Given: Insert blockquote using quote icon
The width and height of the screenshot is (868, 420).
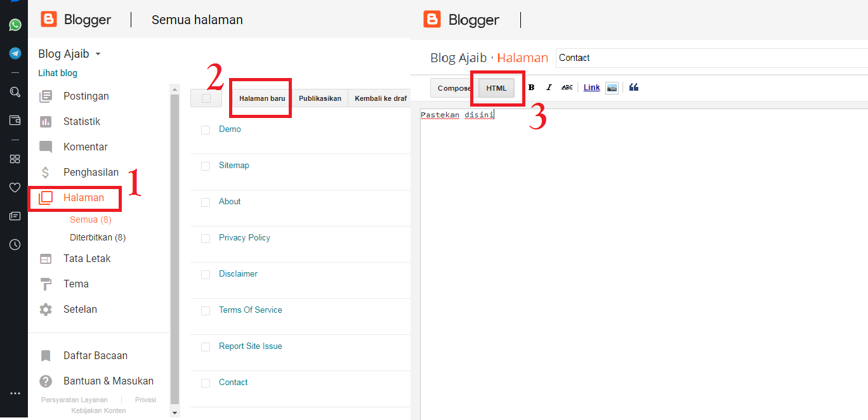Looking at the screenshot, I should coord(634,88).
